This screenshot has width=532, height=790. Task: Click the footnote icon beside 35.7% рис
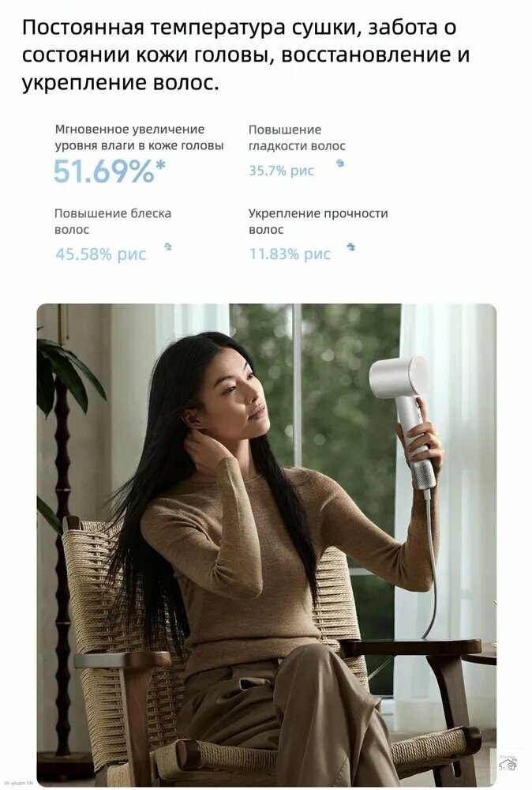pyautogui.click(x=340, y=163)
